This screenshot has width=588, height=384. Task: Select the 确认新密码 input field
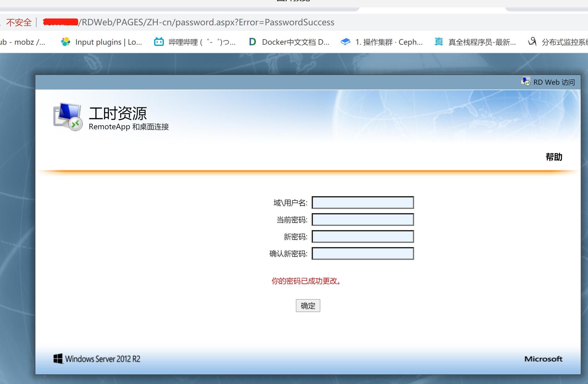(363, 254)
